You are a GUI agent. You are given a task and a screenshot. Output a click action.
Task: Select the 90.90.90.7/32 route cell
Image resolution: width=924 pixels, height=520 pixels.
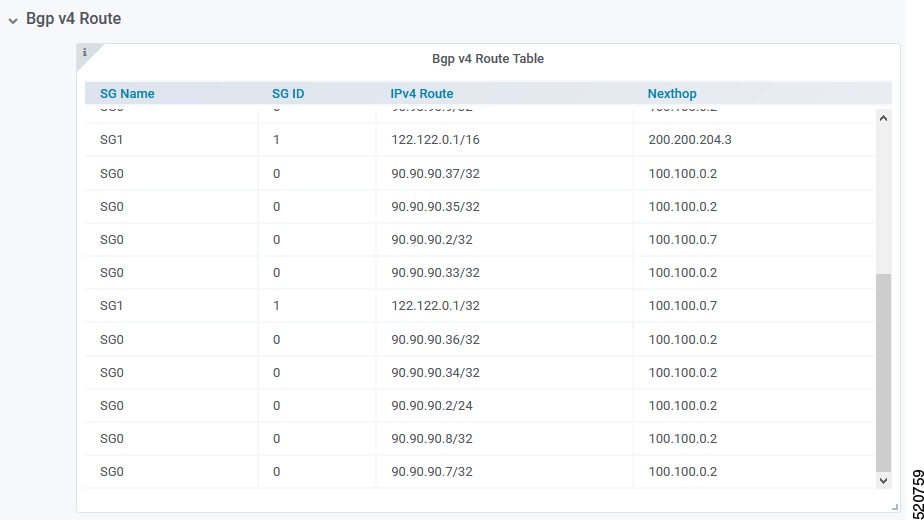click(431, 472)
